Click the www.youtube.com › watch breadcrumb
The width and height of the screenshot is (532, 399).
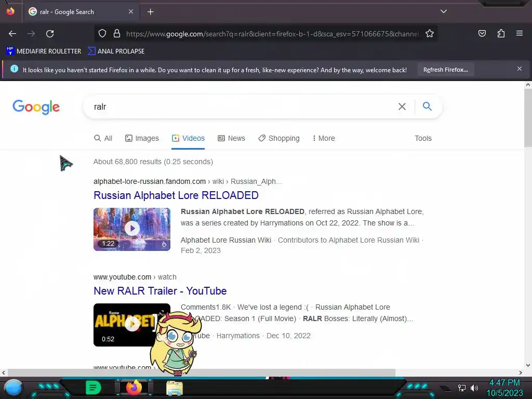[135, 277]
